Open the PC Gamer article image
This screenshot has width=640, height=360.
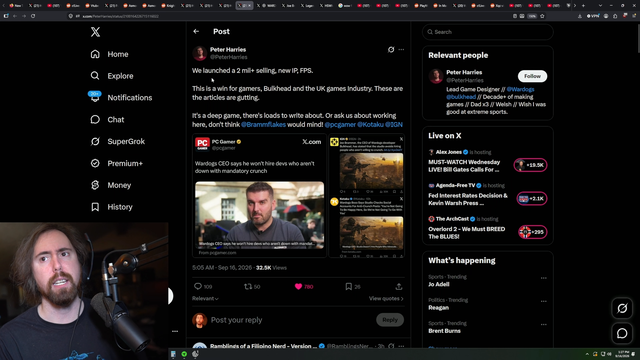[260, 215]
